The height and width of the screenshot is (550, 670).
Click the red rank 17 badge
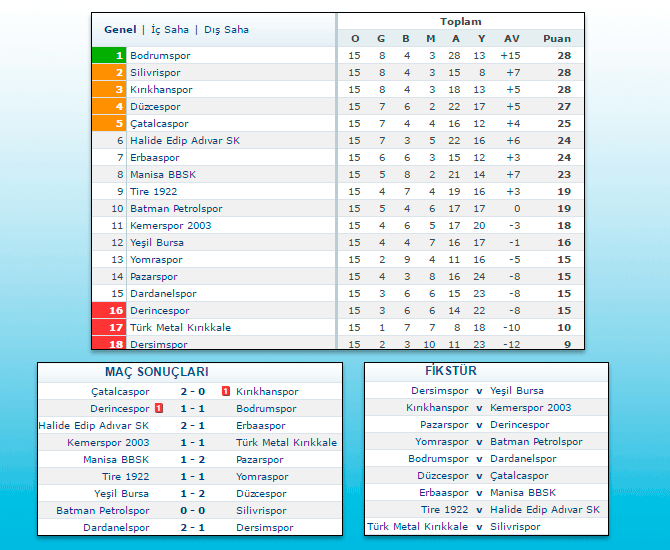[108, 328]
